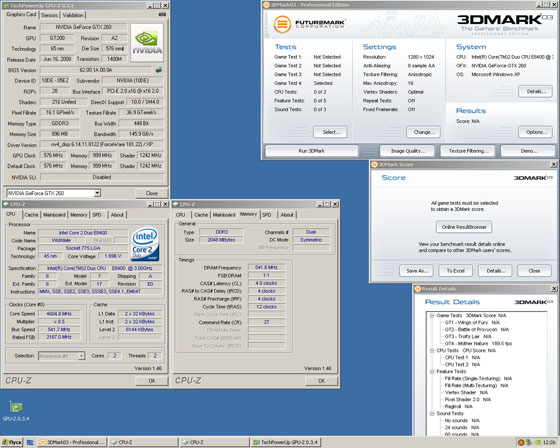Click Details... button in 3DMark Score window

point(495,270)
